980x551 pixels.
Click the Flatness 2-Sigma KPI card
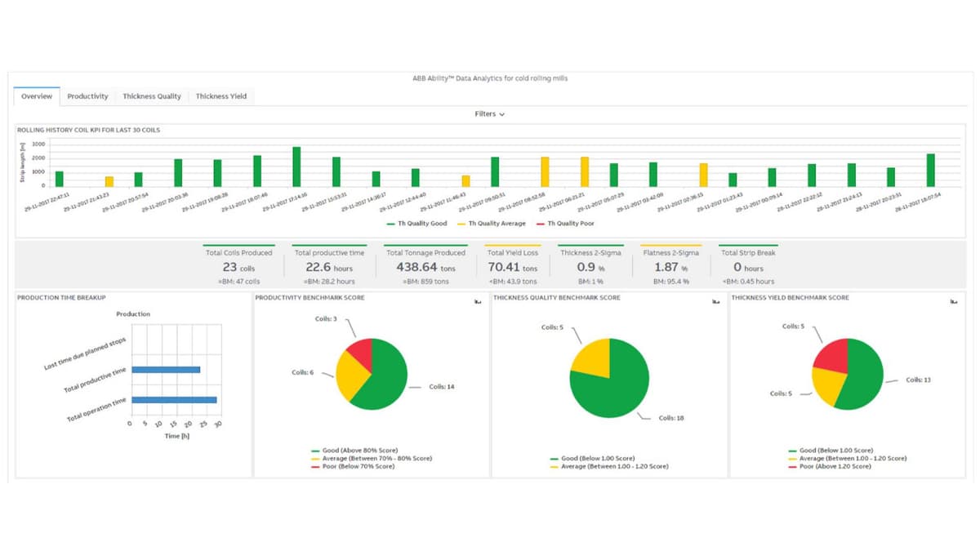[x=671, y=266]
